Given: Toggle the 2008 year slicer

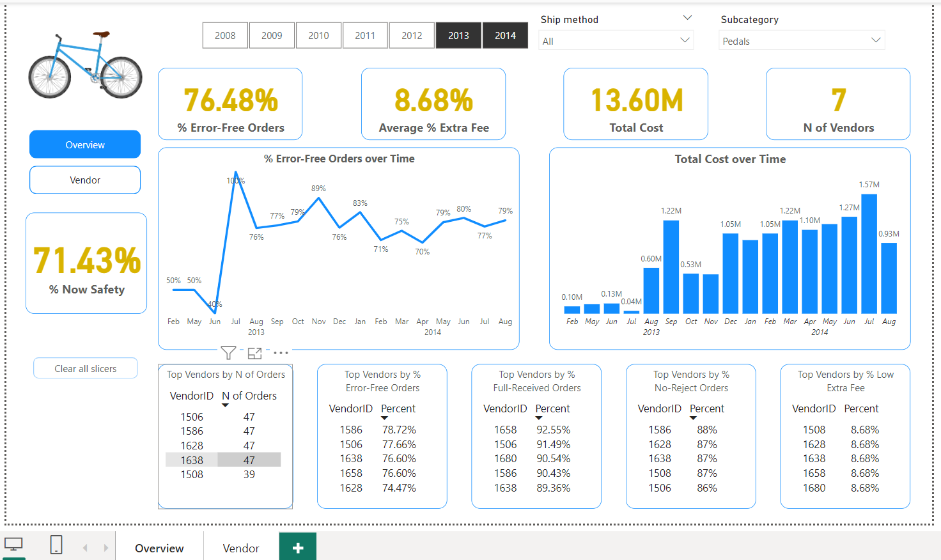Looking at the screenshot, I should pyautogui.click(x=225, y=35).
